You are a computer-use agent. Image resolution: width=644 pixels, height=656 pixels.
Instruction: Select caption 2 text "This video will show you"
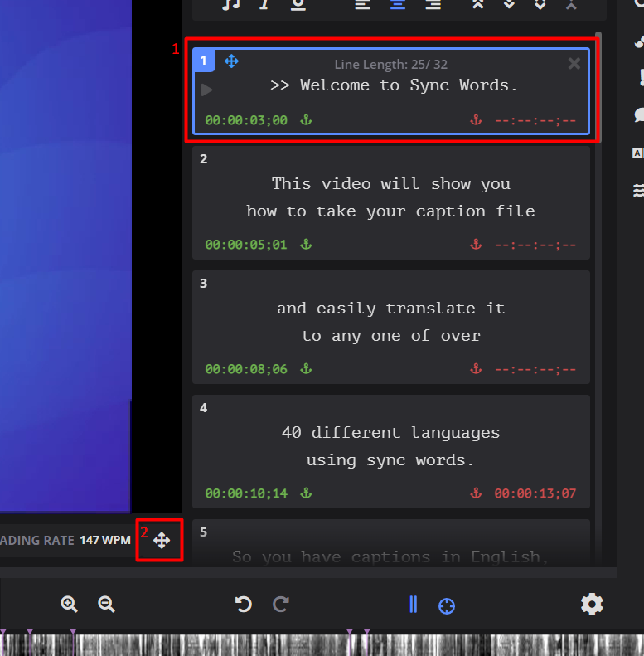(391, 184)
